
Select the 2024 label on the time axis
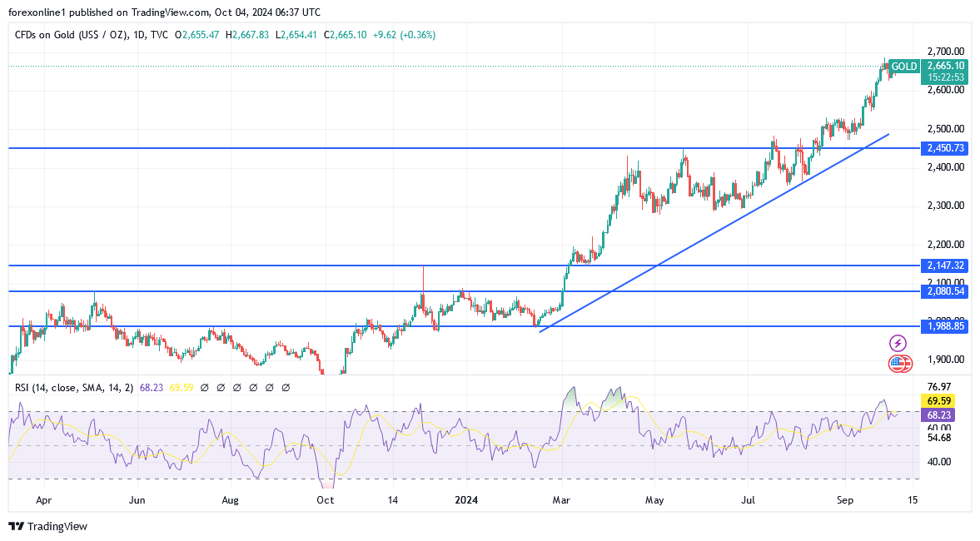(466, 500)
